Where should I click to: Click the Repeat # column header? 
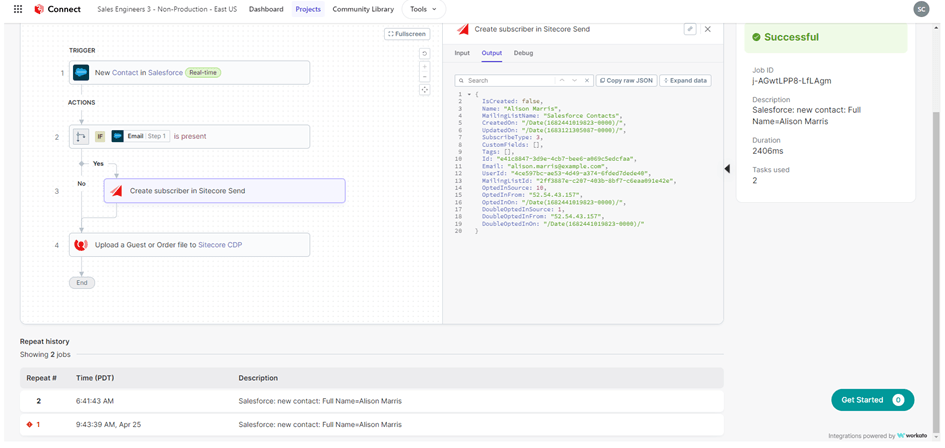point(41,378)
